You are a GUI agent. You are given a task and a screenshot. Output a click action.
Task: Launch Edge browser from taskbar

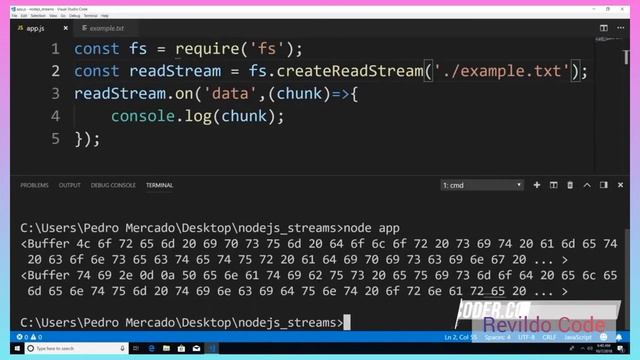(x=151, y=349)
